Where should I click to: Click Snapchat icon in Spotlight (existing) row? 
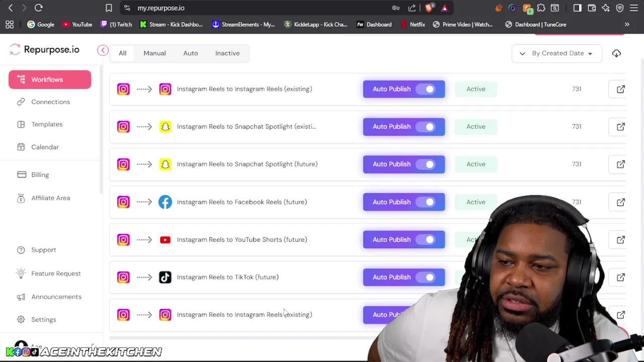[x=165, y=127]
